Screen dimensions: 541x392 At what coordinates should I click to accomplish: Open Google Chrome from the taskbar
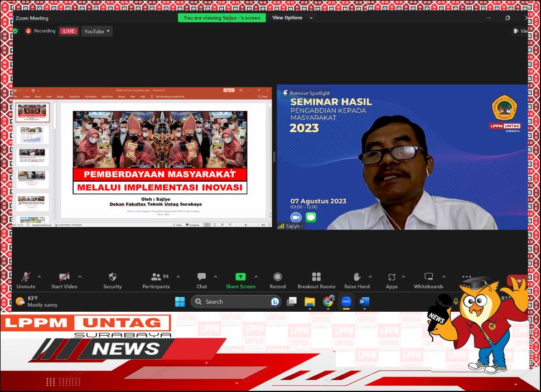[x=328, y=302]
